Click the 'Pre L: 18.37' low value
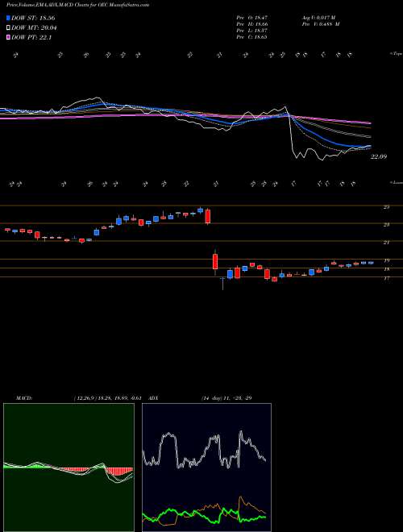 [253, 31]
